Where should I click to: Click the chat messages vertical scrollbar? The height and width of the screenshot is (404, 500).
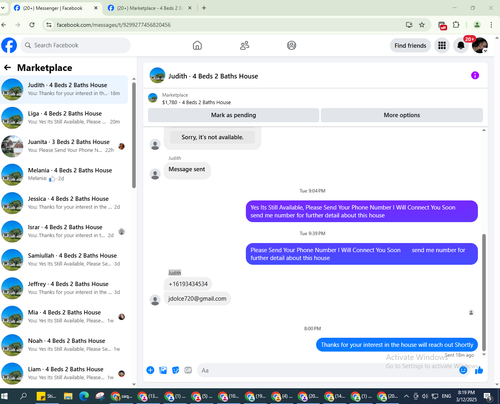point(484,292)
